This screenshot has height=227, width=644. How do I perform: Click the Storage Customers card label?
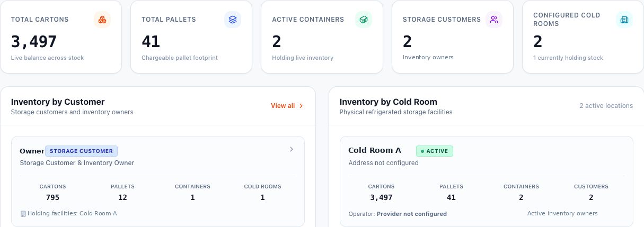(442, 20)
